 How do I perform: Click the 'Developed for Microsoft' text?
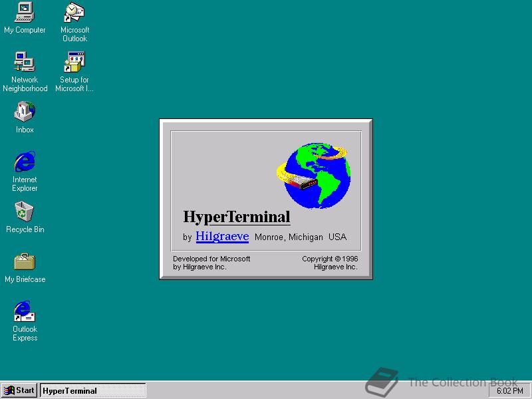(211, 259)
